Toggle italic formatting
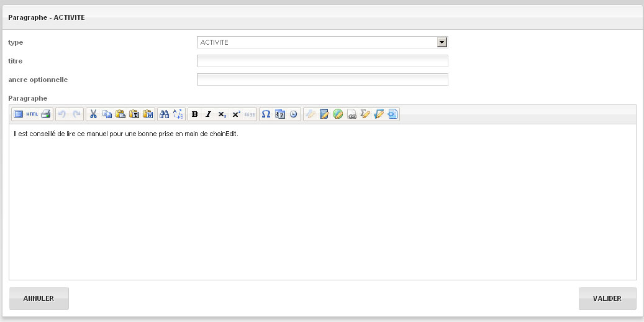The height and width of the screenshot is (322, 644). (x=209, y=114)
